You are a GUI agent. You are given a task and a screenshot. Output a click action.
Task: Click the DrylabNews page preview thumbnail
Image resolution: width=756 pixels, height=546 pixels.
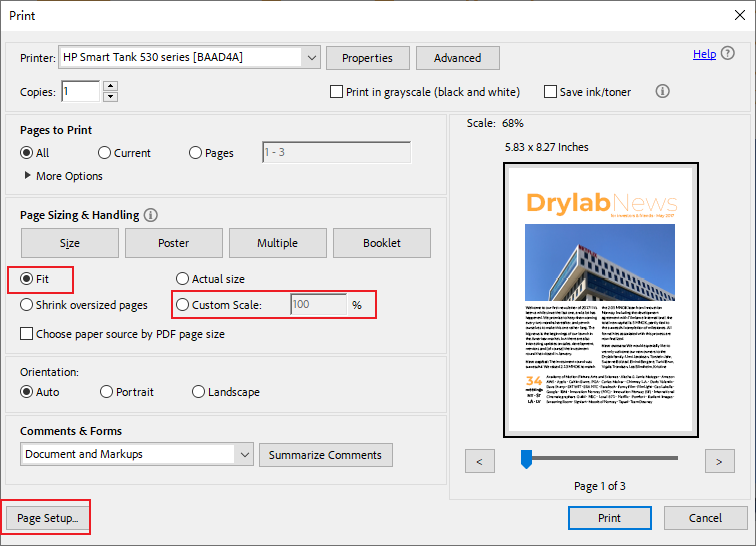coord(601,300)
